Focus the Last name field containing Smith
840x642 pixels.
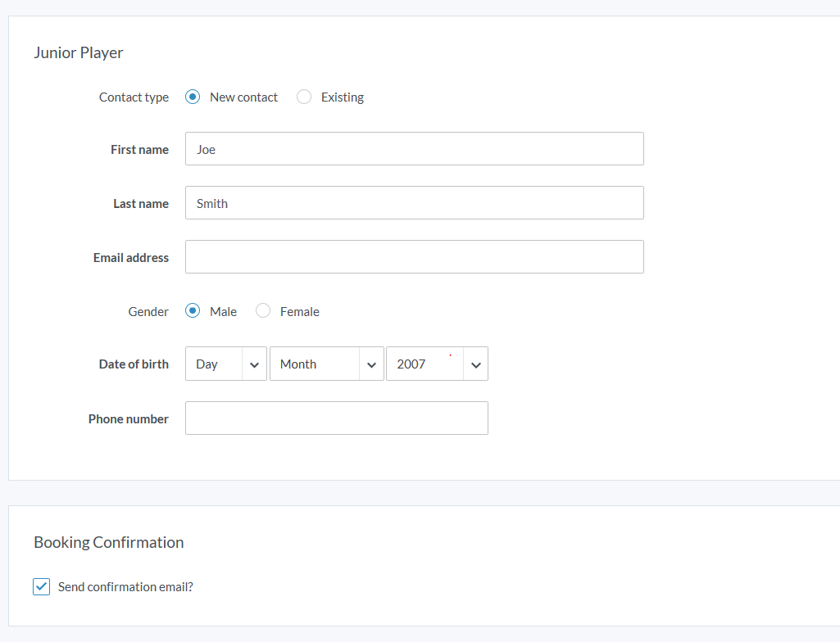[414, 203]
